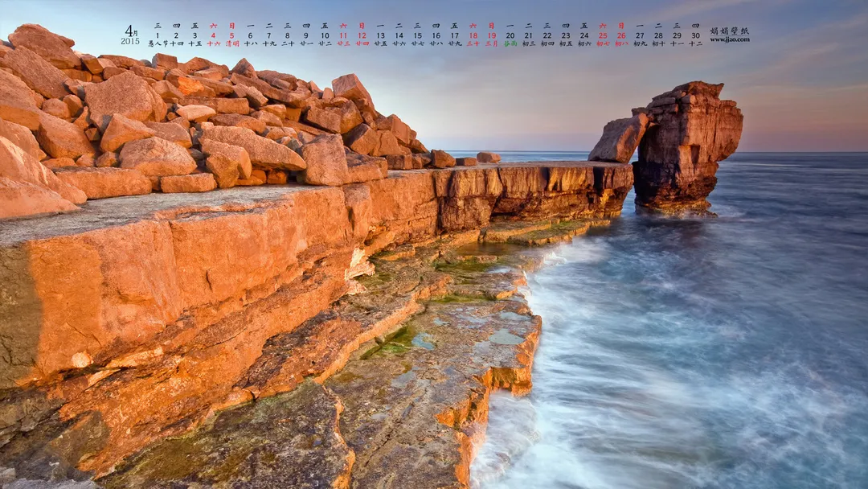Click red Saturday date 4
This screenshot has width=868, height=489.
pyautogui.click(x=213, y=35)
